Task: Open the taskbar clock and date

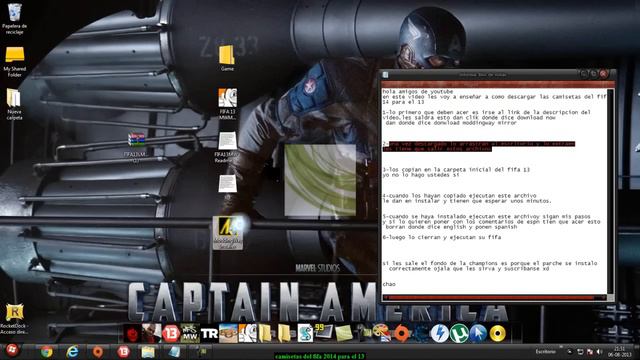Action: coord(620,351)
